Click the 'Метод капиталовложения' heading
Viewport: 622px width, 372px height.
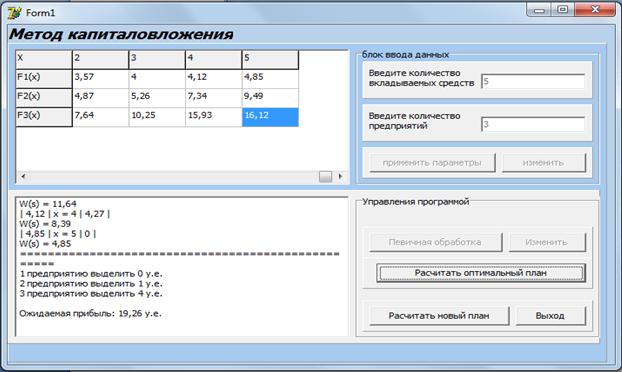(121, 35)
